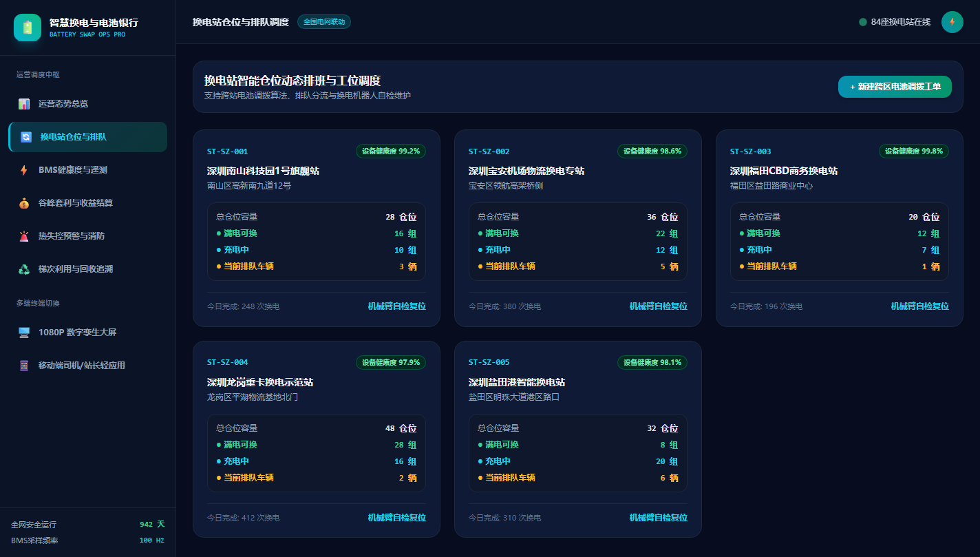Click the bar chart icon beside 运营态势总览

tap(24, 104)
